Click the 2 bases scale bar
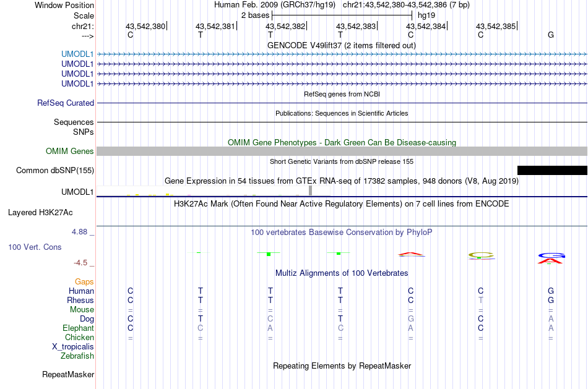 [342, 15]
